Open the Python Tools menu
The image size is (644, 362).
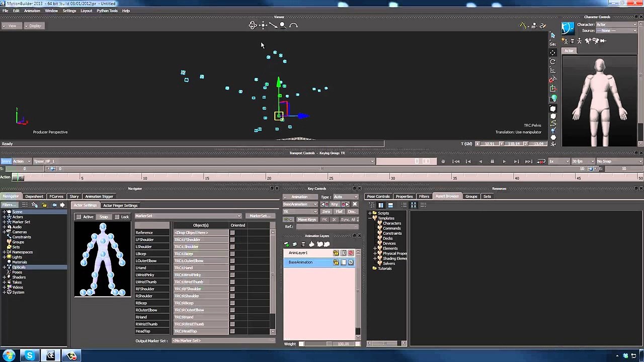(107, 11)
